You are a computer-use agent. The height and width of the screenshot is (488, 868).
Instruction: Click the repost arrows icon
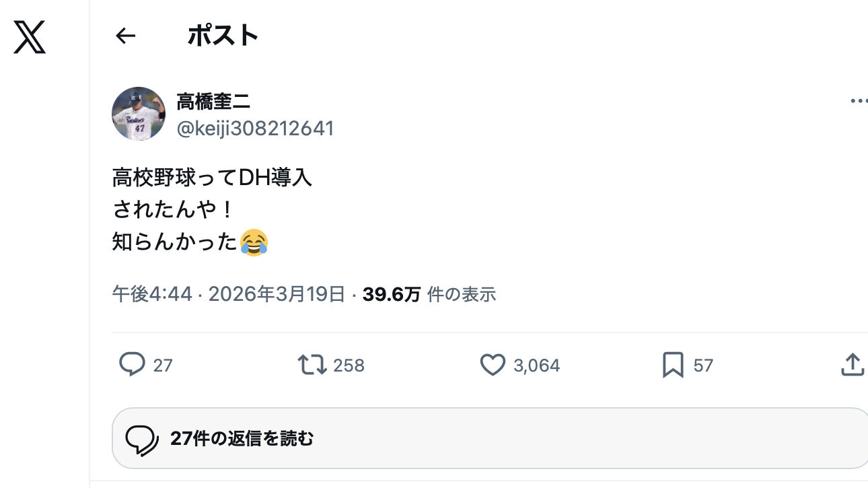[312, 365]
